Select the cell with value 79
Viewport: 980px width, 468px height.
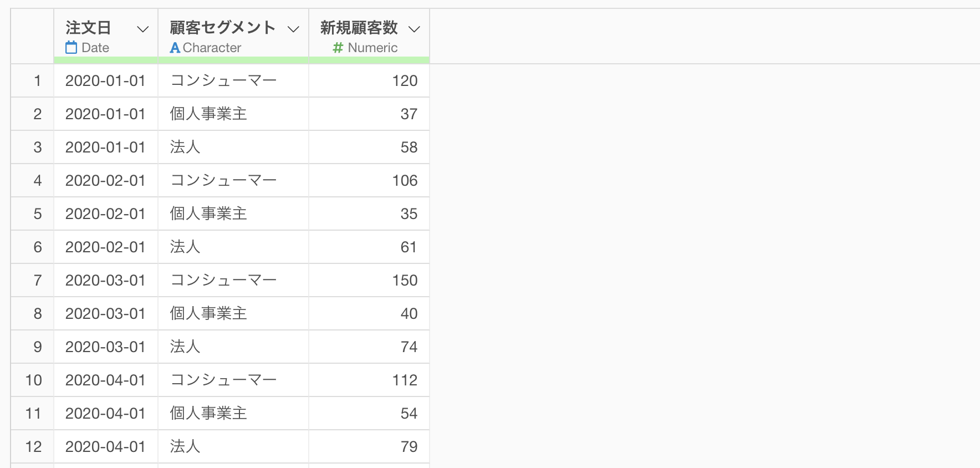409,447
